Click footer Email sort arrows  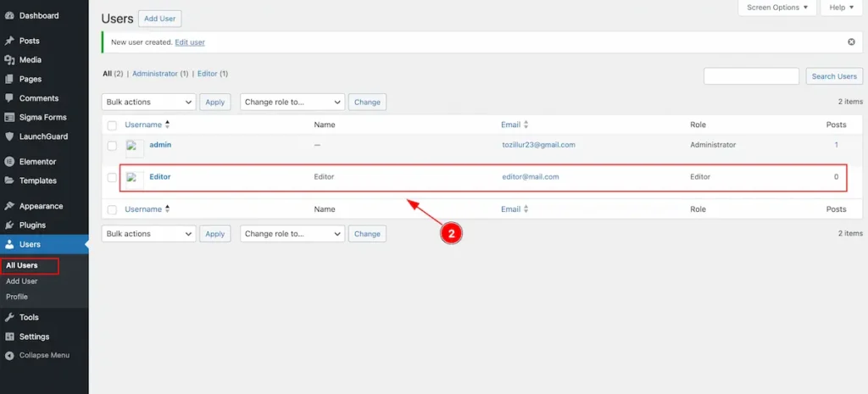click(526, 209)
